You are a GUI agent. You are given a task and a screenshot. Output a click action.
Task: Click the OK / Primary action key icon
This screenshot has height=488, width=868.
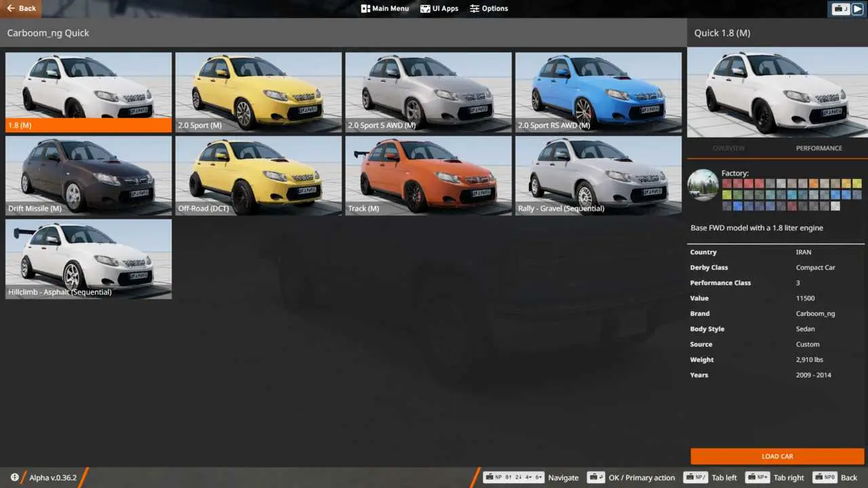click(596, 477)
